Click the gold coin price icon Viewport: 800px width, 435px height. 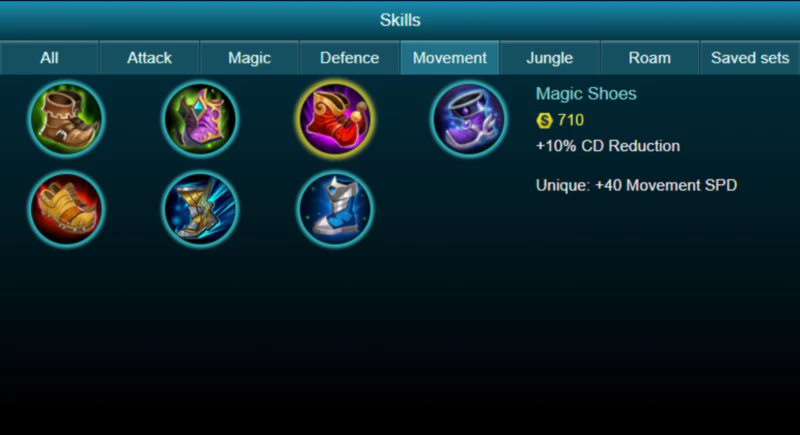point(544,120)
